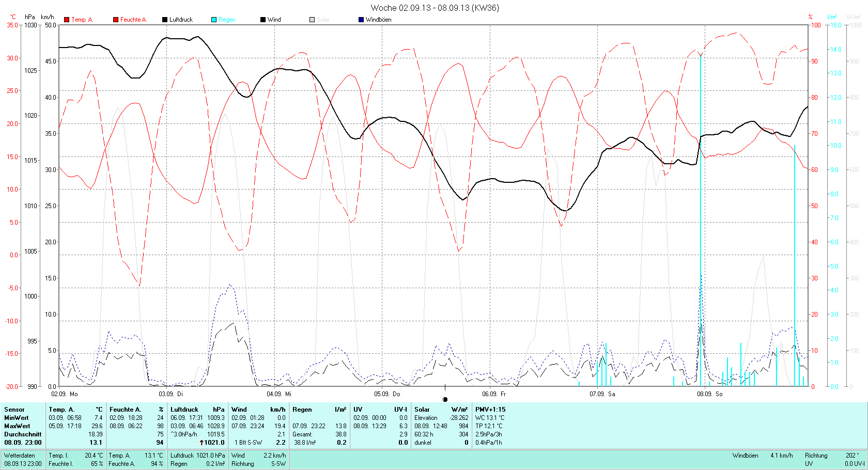
Task: Click the 'km/h' axis unit label at top
Action: (48, 17)
